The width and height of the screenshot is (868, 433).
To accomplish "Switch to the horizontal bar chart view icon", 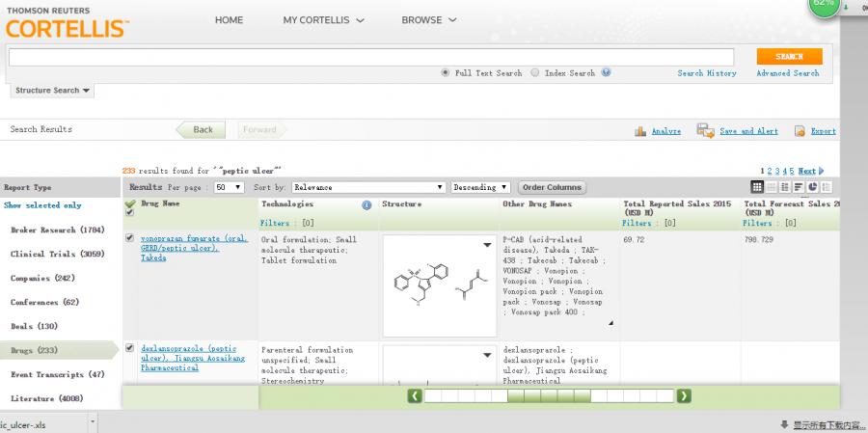I will [799, 187].
